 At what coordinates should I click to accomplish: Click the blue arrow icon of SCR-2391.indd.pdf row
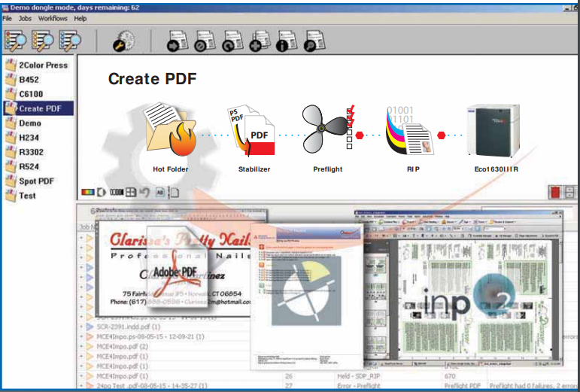(90, 327)
